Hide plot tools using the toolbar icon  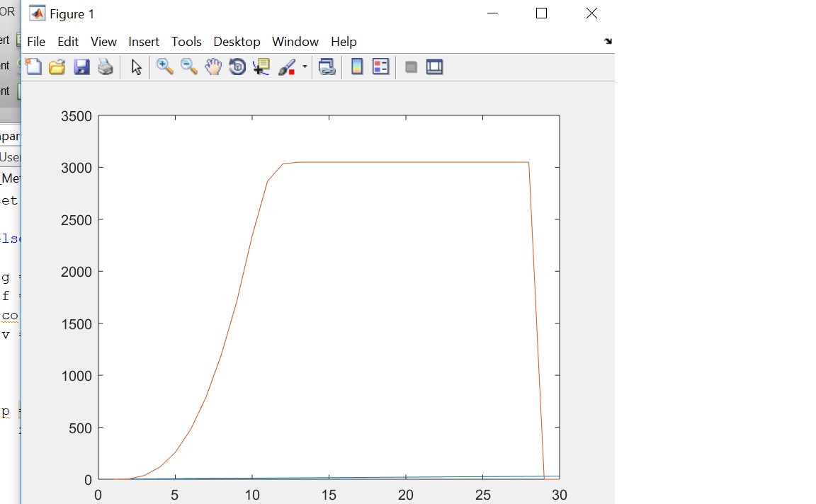411,67
